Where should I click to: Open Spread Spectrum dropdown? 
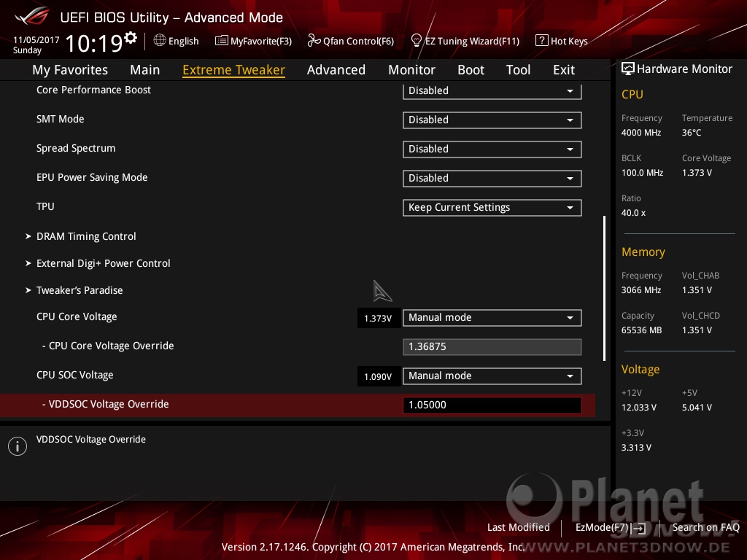point(492,149)
